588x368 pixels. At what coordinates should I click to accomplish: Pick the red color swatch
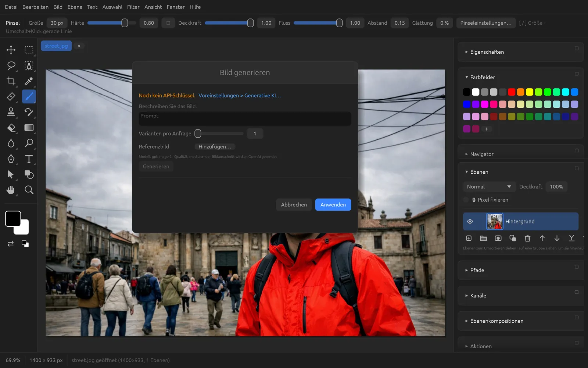(x=512, y=92)
